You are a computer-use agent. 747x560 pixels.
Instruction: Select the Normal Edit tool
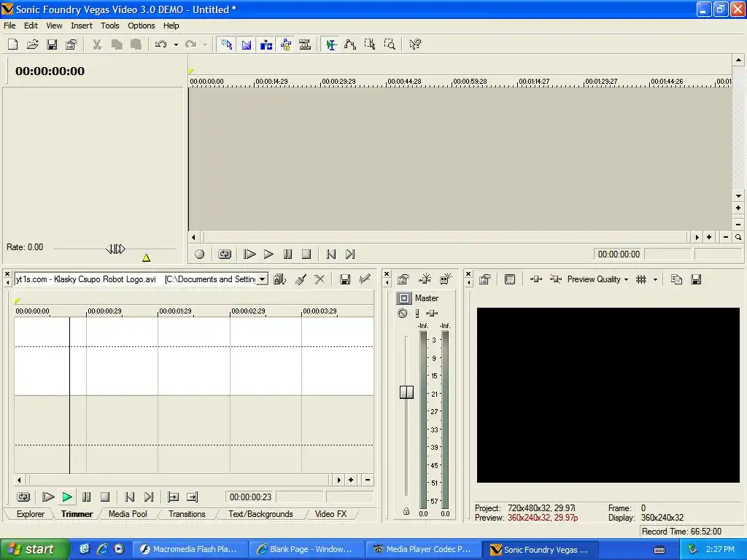[x=330, y=44]
